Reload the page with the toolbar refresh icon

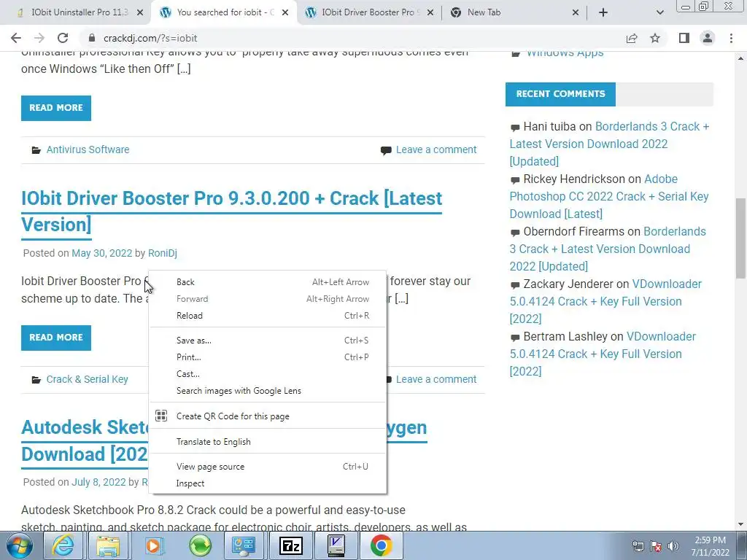click(63, 38)
